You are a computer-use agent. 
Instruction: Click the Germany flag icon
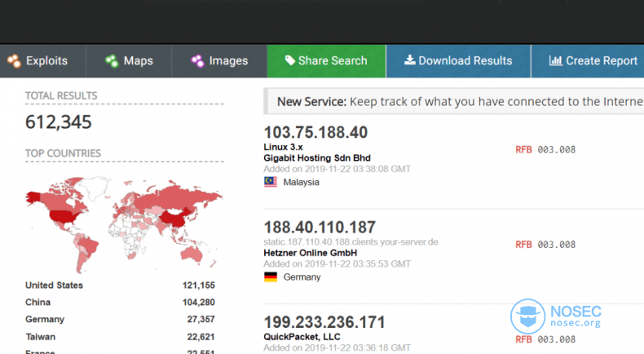tap(271, 277)
